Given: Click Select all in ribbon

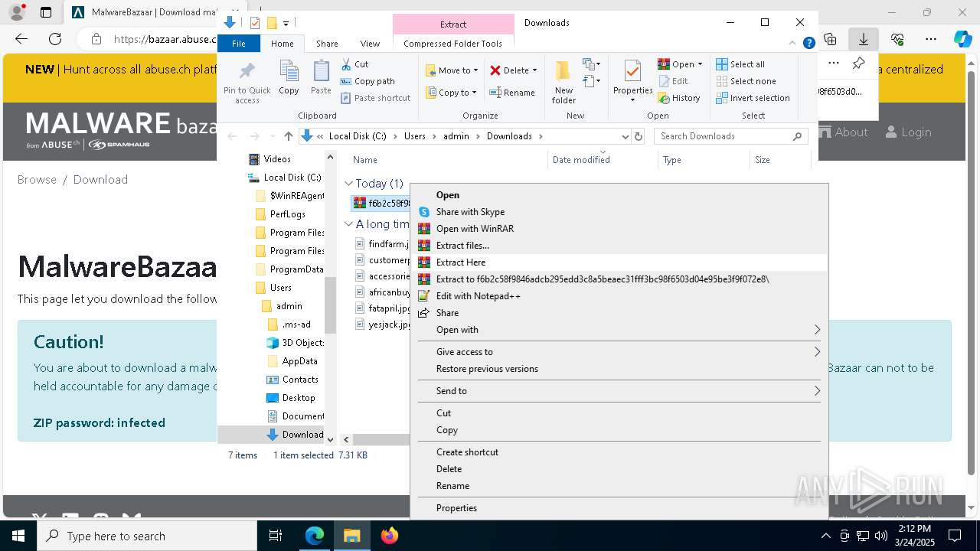Looking at the screenshot, I should coord(740,64).
